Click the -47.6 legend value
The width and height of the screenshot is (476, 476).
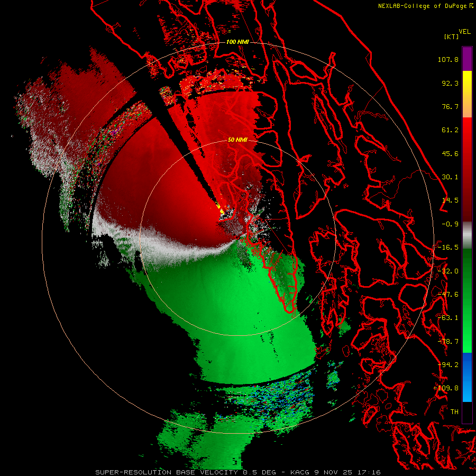pos(448,295)
